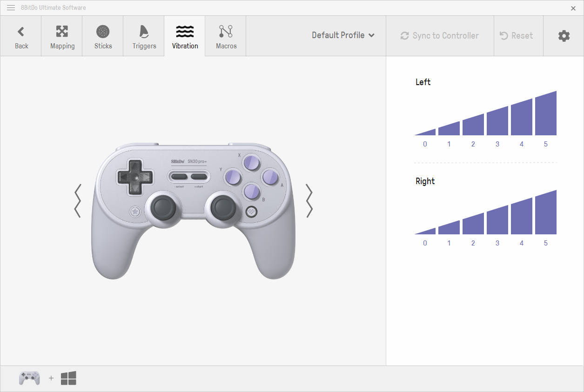The image size is (584, 392).
Task: Set Left vibration level to 4
Action: pyautogui.click(x=522, y=117)
